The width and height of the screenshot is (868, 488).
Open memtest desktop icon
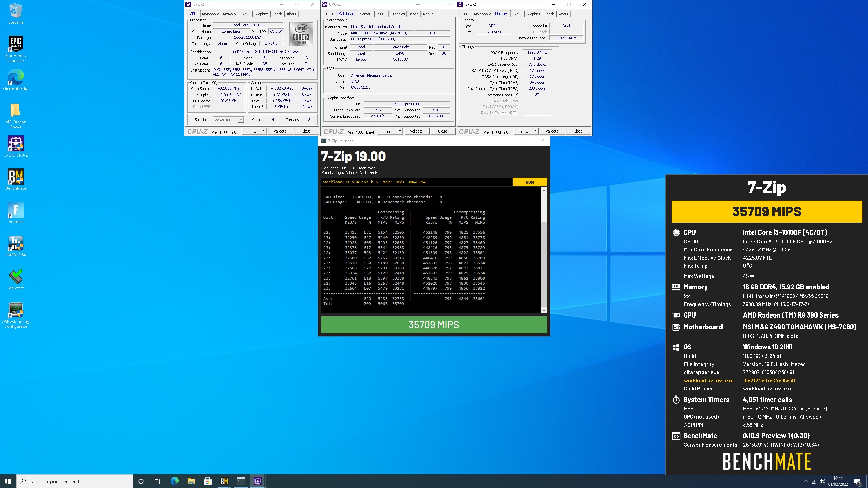coord(16,280)
